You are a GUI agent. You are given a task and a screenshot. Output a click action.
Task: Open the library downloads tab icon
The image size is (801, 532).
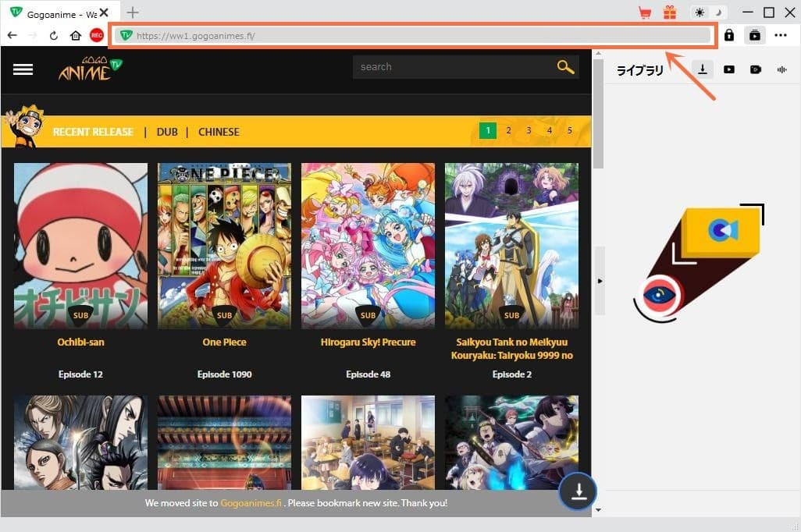(x=703, y=69)
